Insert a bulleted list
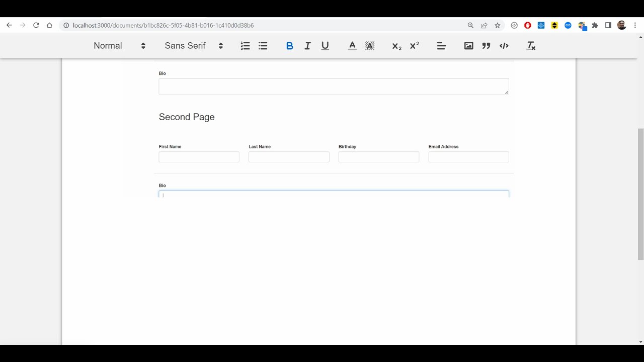644x362 pixels. [x=263, y=46]
